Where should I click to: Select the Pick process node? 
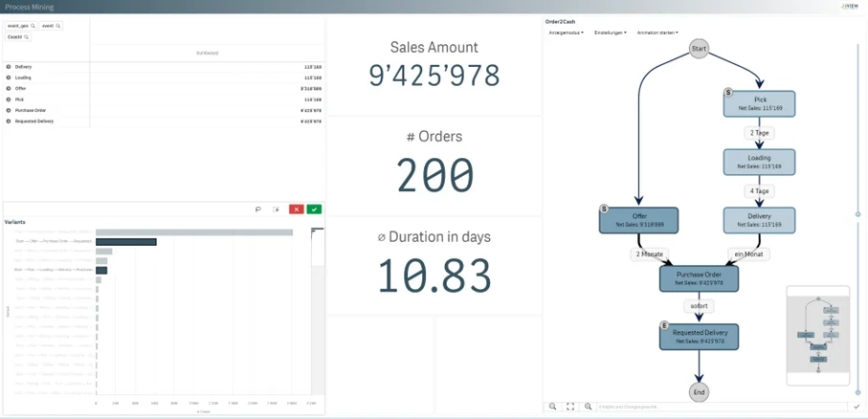pos(760,103)
